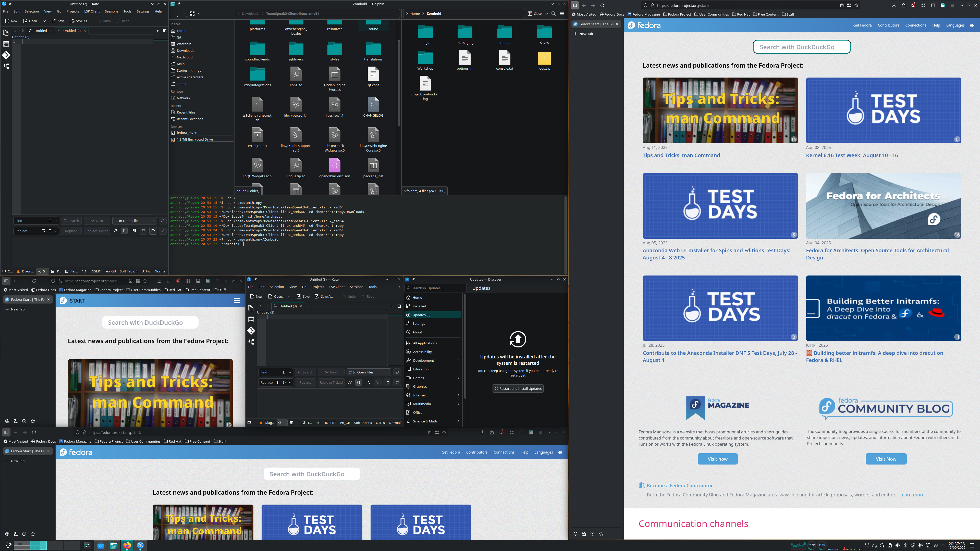The width and height of the screenshot is (980, 551).
Task: Open the extensions puzzle icon in right Firefox
Action: (x=903, y=5)
